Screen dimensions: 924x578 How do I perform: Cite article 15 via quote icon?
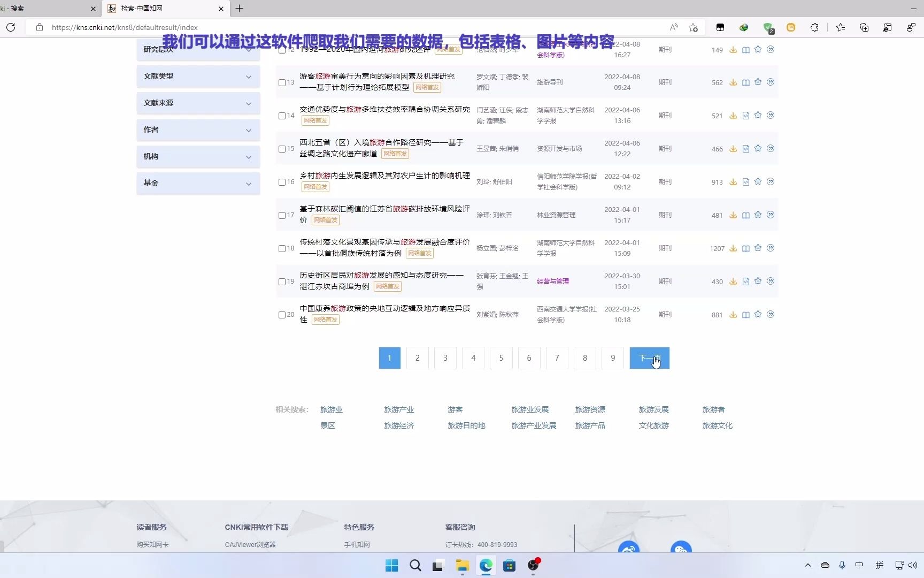[771, 149]
